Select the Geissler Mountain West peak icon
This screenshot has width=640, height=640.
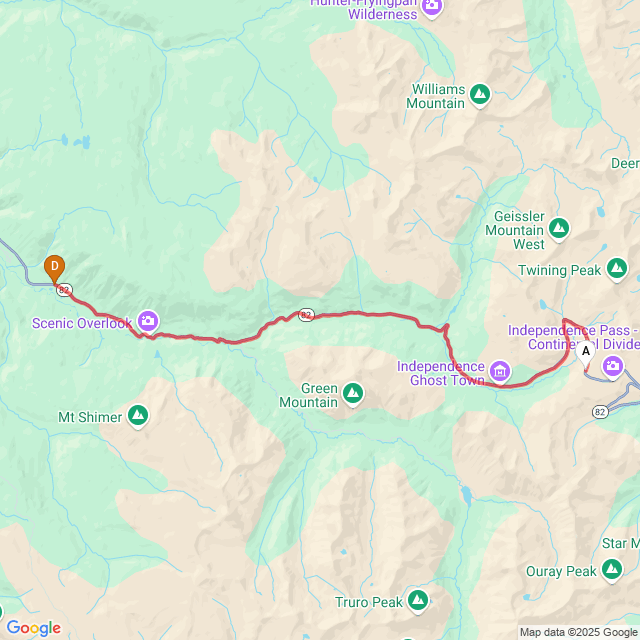[559, 229]
